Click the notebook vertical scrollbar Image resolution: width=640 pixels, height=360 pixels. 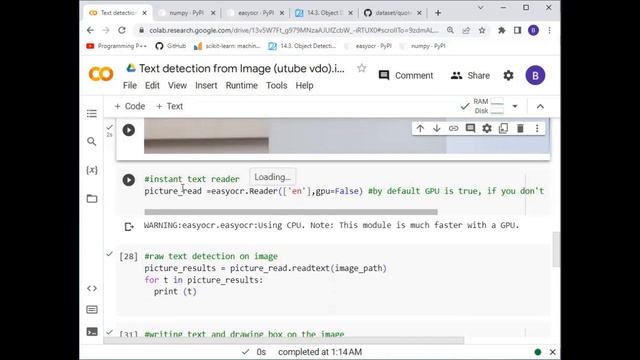556,249
